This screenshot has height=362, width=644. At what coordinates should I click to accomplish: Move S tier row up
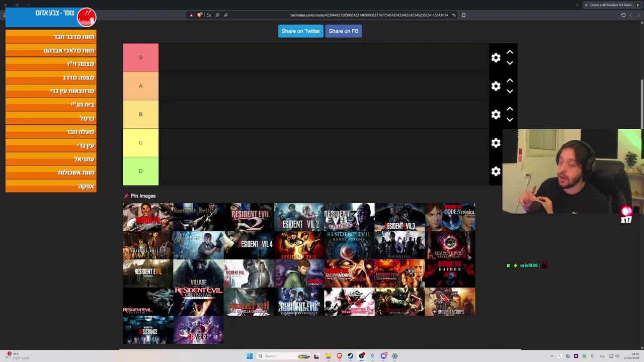[510, 52]
